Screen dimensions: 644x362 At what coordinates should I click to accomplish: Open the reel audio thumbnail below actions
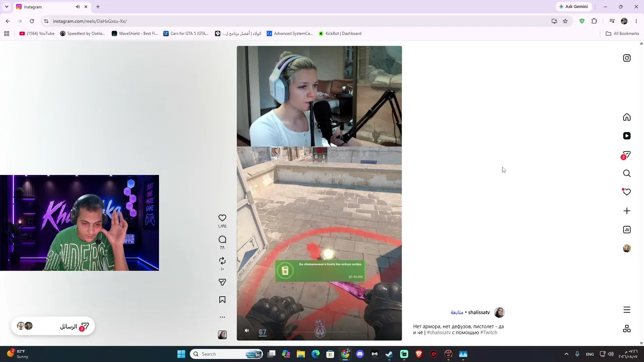pos(222,335)
